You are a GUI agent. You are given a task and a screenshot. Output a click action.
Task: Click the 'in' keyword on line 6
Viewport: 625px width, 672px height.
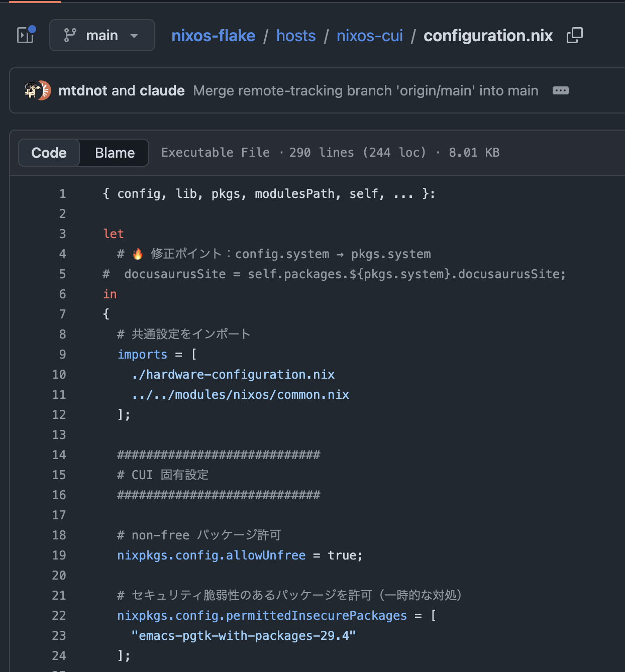tap(110, 294)
